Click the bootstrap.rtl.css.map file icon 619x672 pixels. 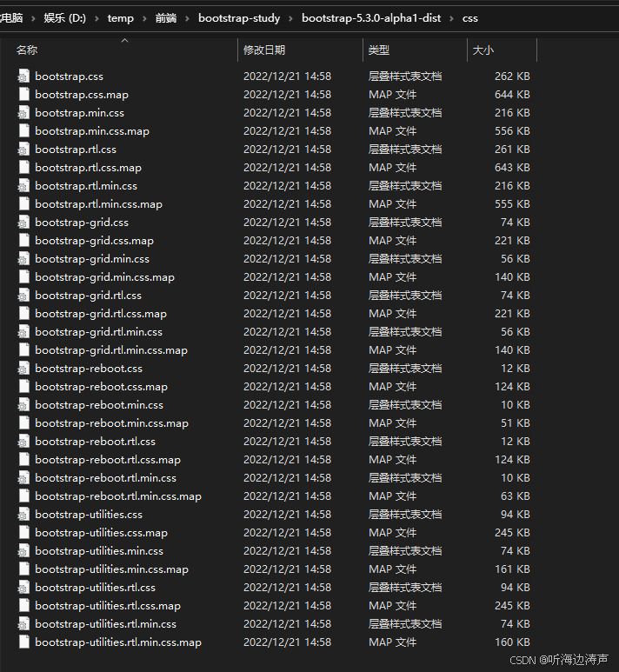click(x=24, y=168)
